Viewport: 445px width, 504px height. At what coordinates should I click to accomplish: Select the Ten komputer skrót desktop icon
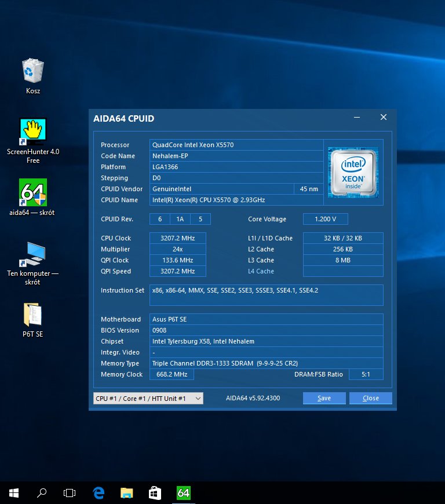click(32, 263)
